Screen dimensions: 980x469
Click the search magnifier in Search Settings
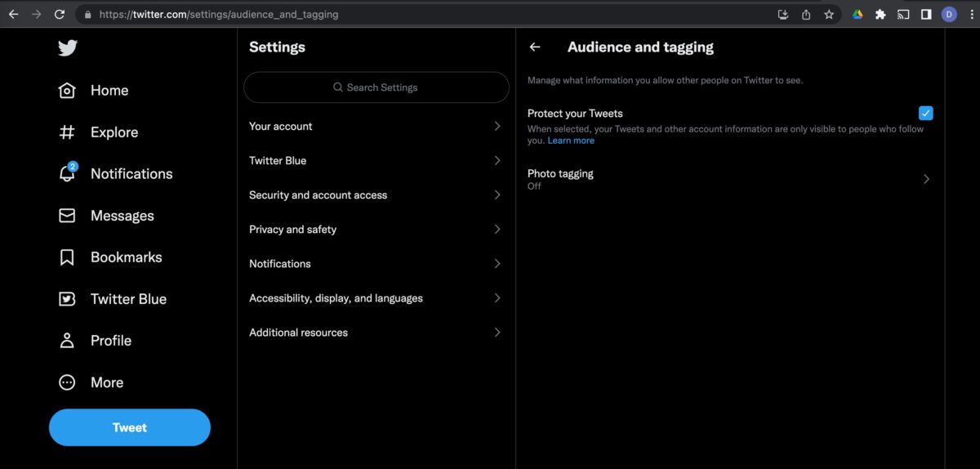[338, 87]
